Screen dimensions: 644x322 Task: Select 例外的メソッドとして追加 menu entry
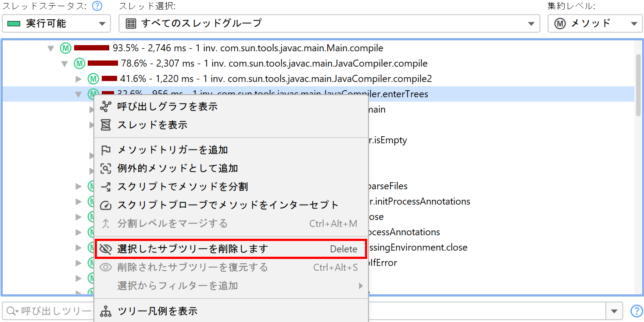click(178, 168)
